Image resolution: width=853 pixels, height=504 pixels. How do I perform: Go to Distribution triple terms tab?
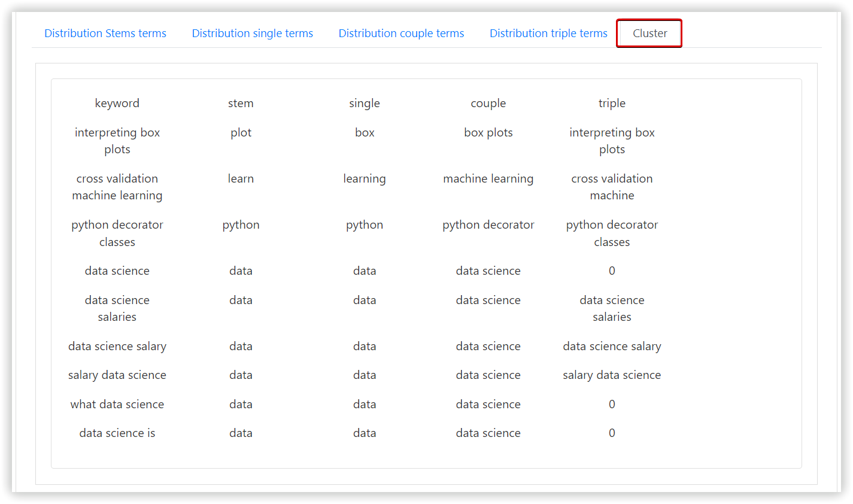(x=548, y=34)
